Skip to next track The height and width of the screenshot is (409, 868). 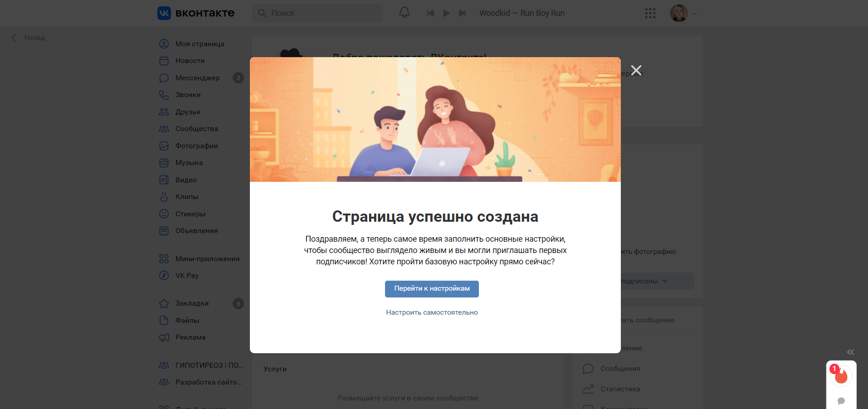[462, 13]
